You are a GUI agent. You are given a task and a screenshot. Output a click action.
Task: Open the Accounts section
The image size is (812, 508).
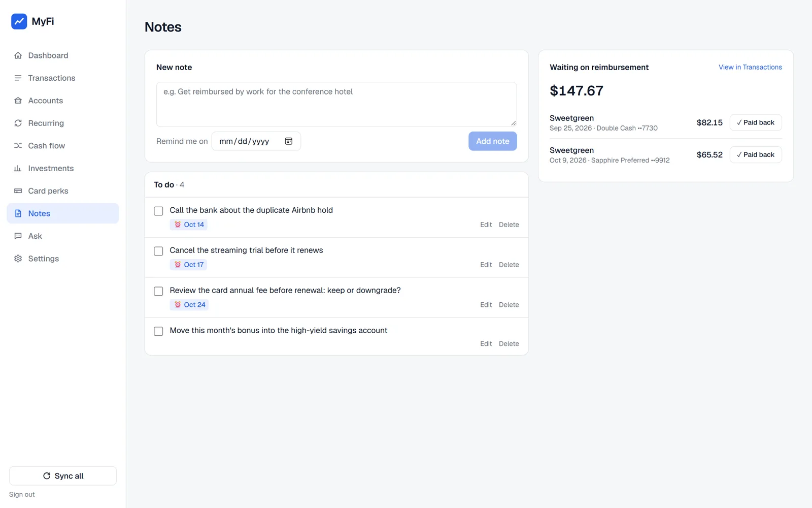63,101
